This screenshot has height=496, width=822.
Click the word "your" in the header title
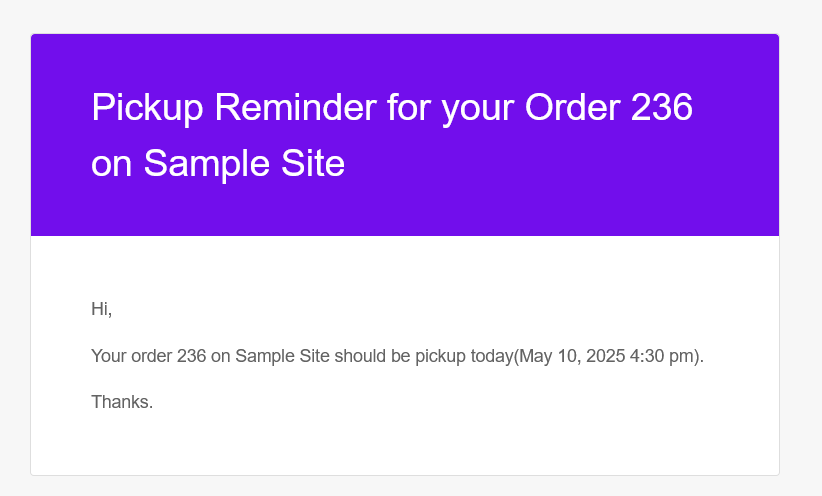click(474, 108)
